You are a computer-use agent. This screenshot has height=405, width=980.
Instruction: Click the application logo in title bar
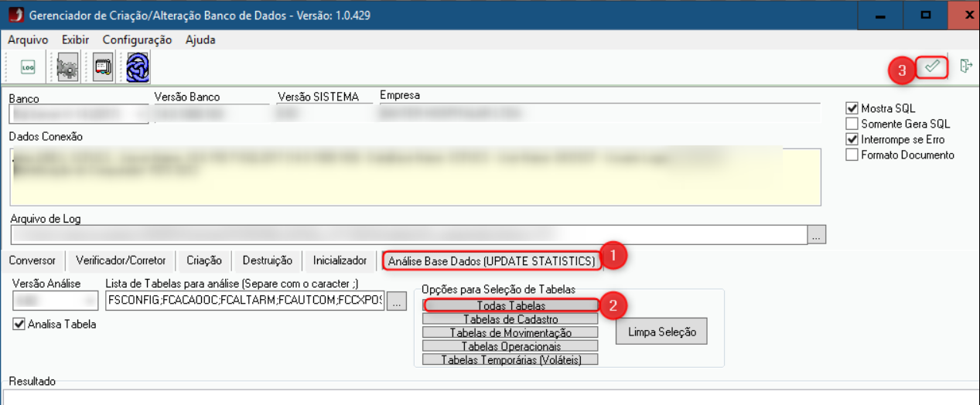point(15,15)
